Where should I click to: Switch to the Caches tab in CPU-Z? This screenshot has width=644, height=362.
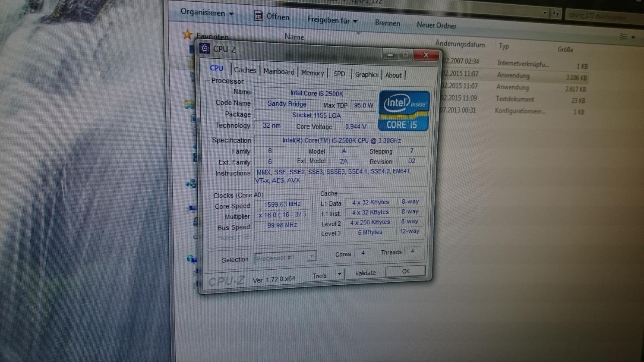[x=245, y=70]
